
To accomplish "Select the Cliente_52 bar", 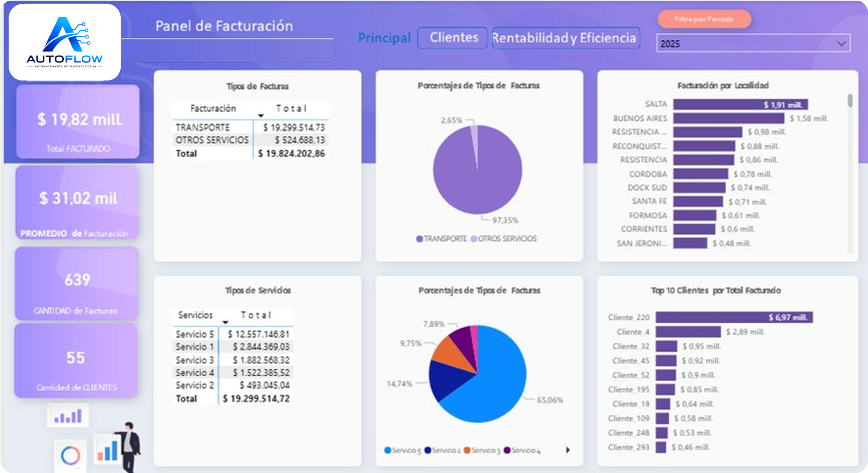I will 666,375.
